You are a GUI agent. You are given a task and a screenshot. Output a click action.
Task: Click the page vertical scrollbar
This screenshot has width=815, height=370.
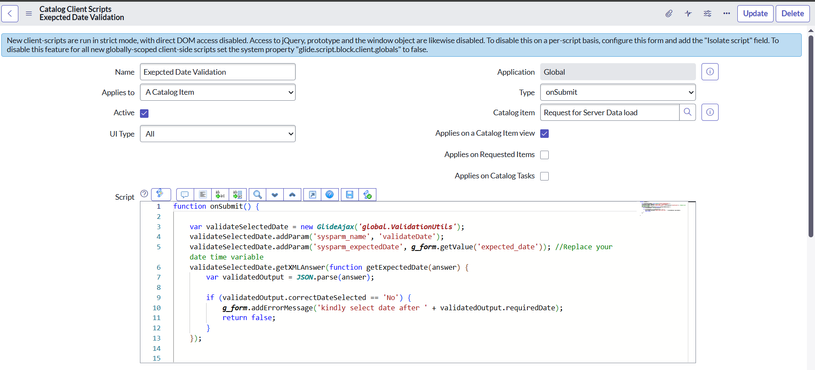(x=811, y=135)
